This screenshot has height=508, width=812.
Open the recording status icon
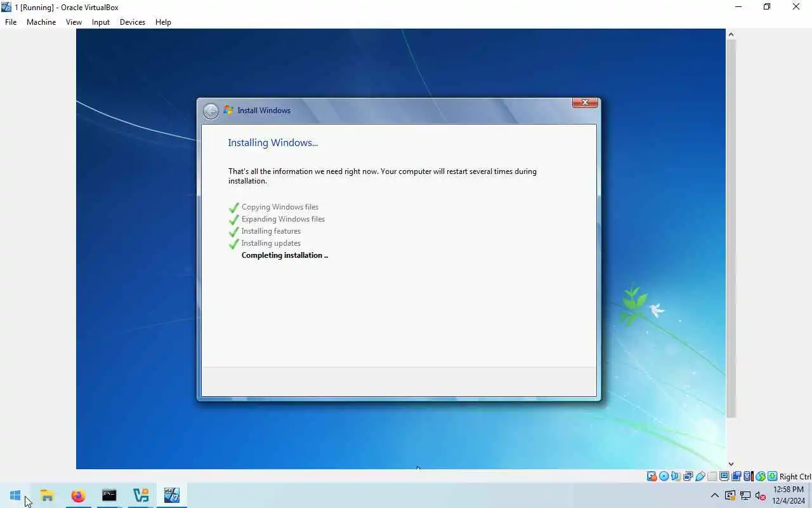point(737,476)
